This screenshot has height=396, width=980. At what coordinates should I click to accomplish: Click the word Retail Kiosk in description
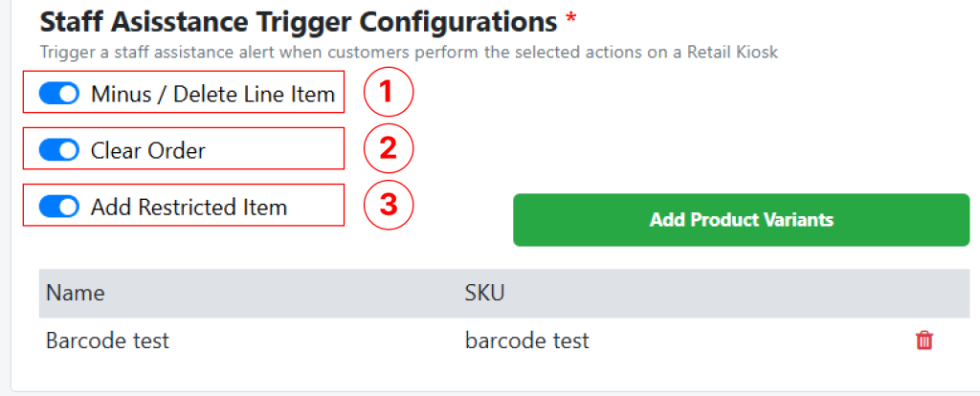pyautogui.click(x=732, y=52)
